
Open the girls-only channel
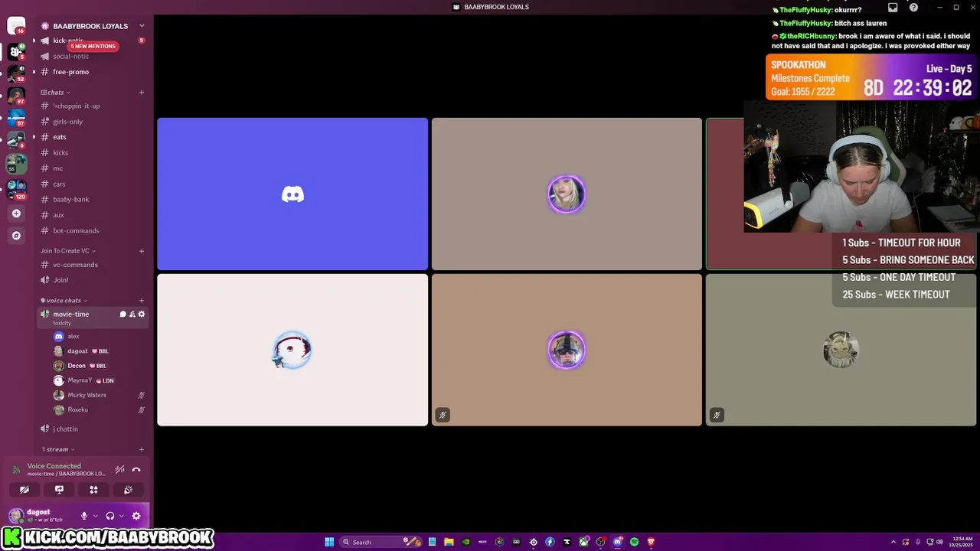(x=93, y=122)
